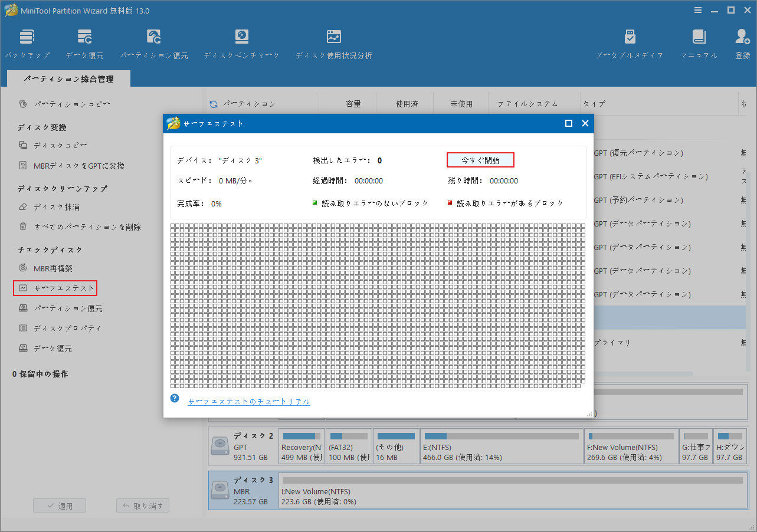Open the データ復元 data recovery tool
Image resolution: width=757 pixels, height=532 pixels.
pyautogui.click(x=84, y=42)
